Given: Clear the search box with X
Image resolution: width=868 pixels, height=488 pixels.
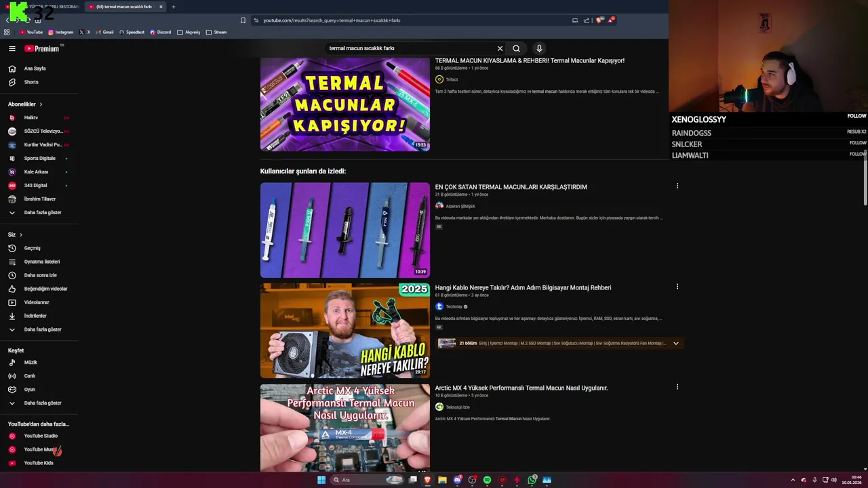Looking at the screenshot, I should (x=500, y=48).
